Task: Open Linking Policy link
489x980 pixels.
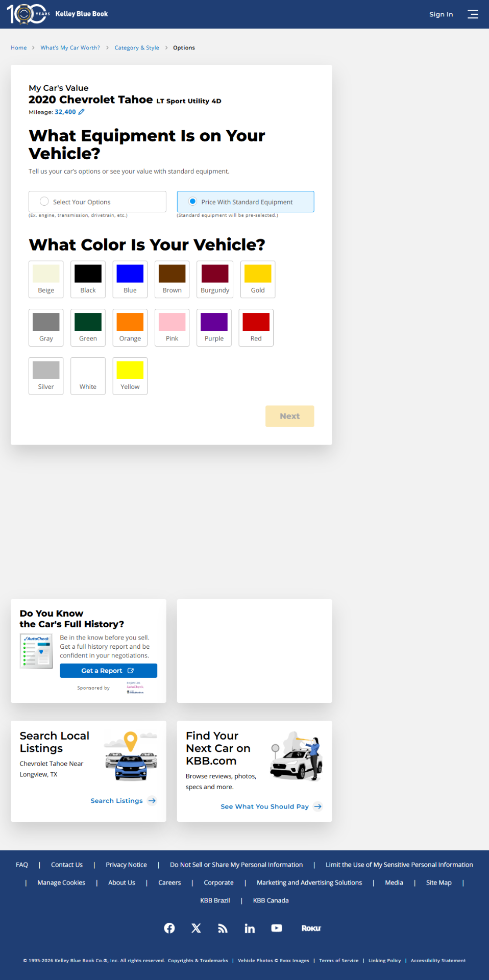Action: point(385,961)
